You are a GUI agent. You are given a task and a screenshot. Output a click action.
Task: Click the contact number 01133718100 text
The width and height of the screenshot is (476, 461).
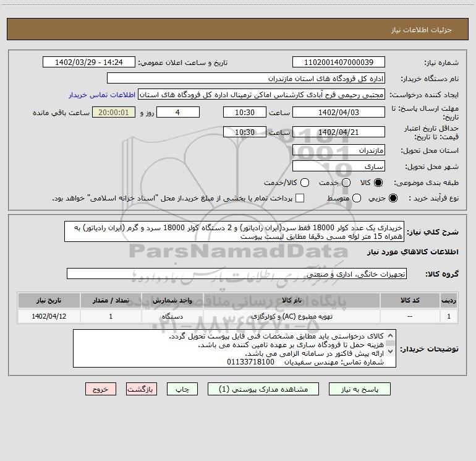(250, 362)
